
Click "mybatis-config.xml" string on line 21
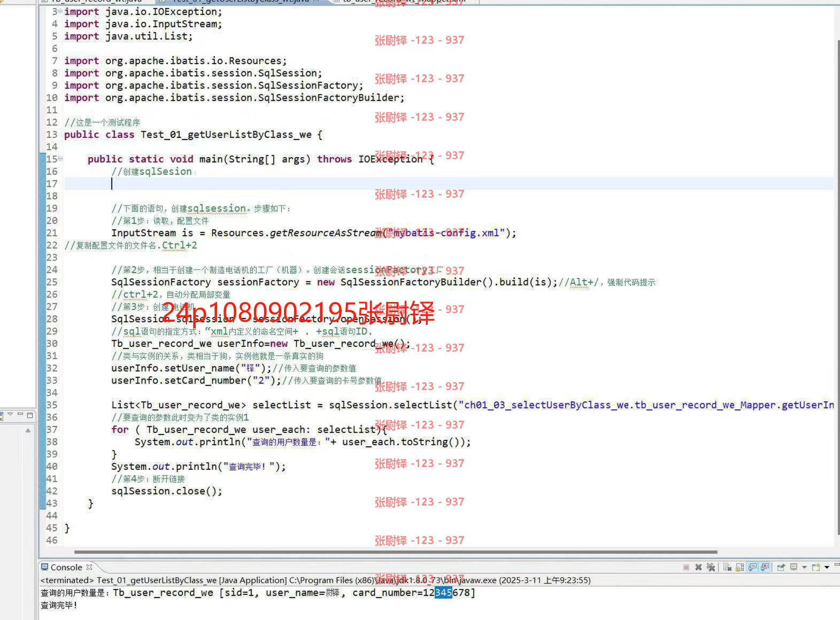click(446, 233)
